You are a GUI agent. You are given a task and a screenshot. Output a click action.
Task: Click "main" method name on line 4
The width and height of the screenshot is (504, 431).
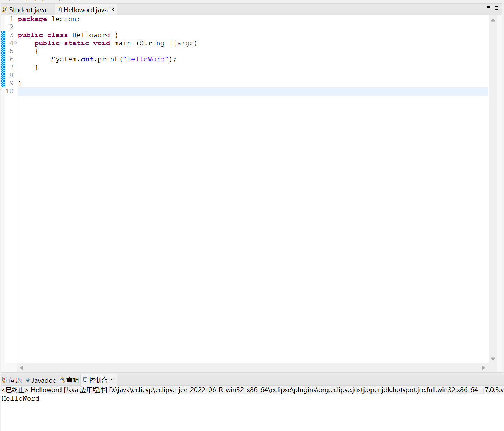tap(122, 43)
